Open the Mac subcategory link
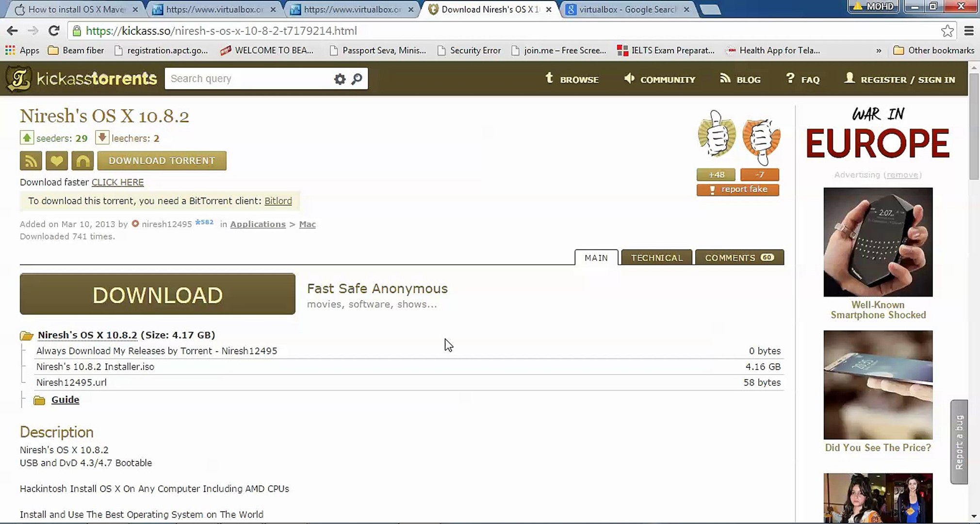 pos(307,224)
